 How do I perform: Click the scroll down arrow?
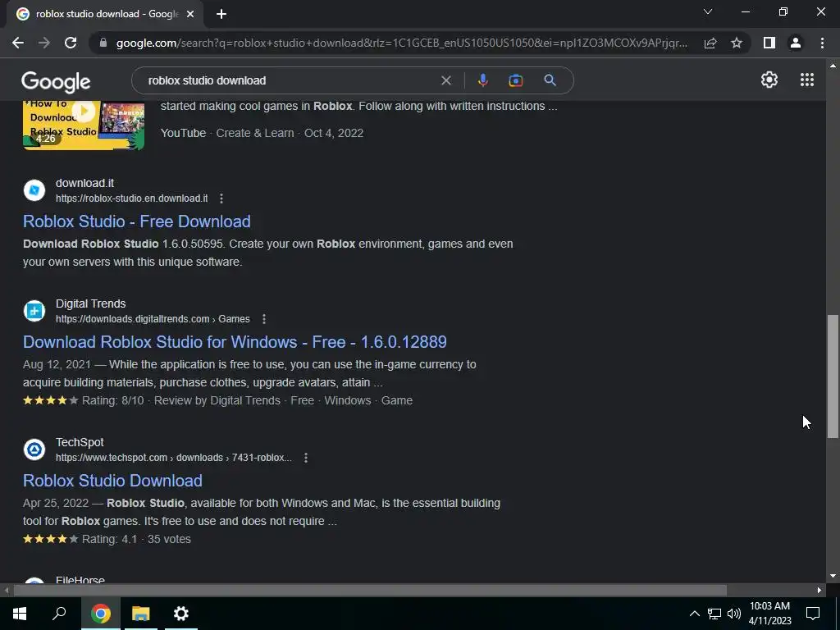(x=833, y=576)
